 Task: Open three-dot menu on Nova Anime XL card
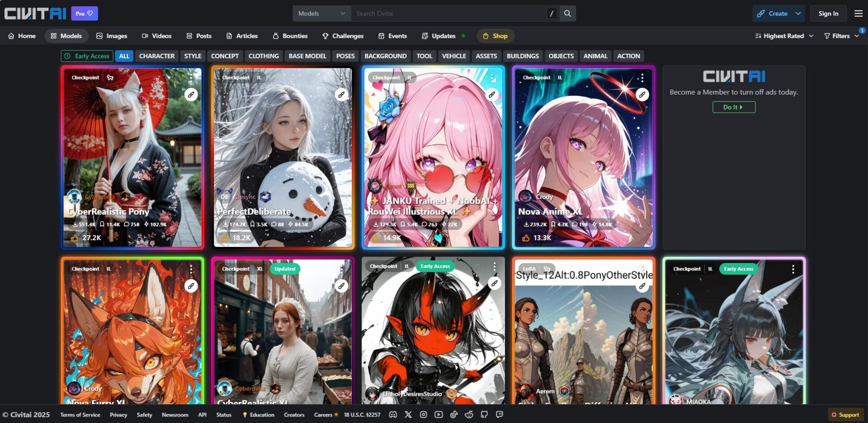[x=642, y=78]
